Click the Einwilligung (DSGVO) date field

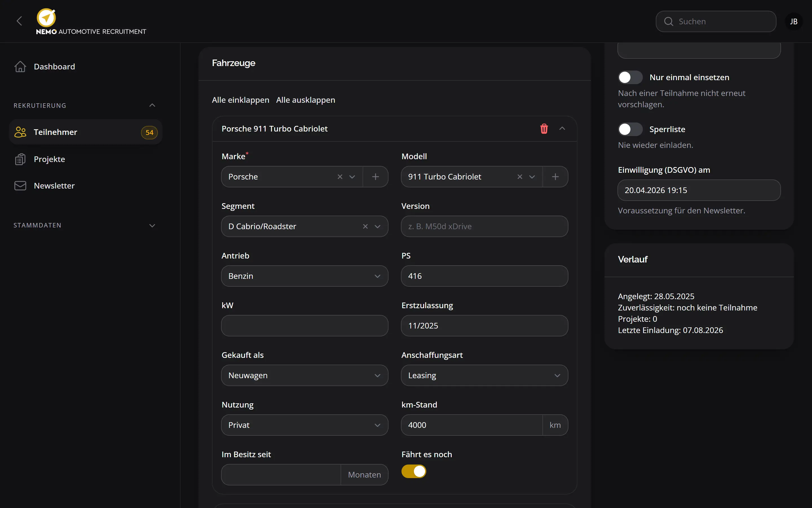[699, 190]
